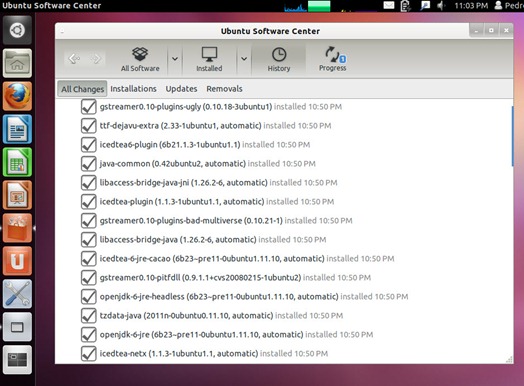
Task: Show Installed software
Action: [209, 59]
